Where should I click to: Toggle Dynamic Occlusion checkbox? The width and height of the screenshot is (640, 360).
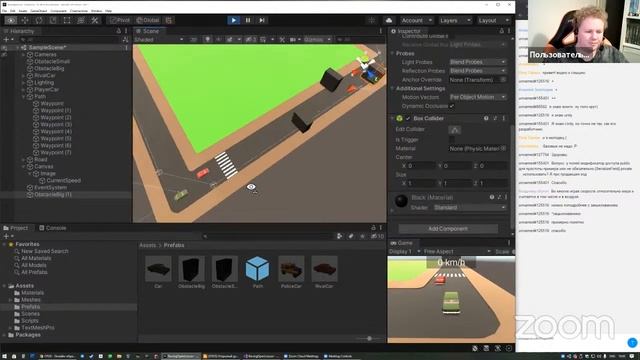pyautogui.click(x=451, y=106)
